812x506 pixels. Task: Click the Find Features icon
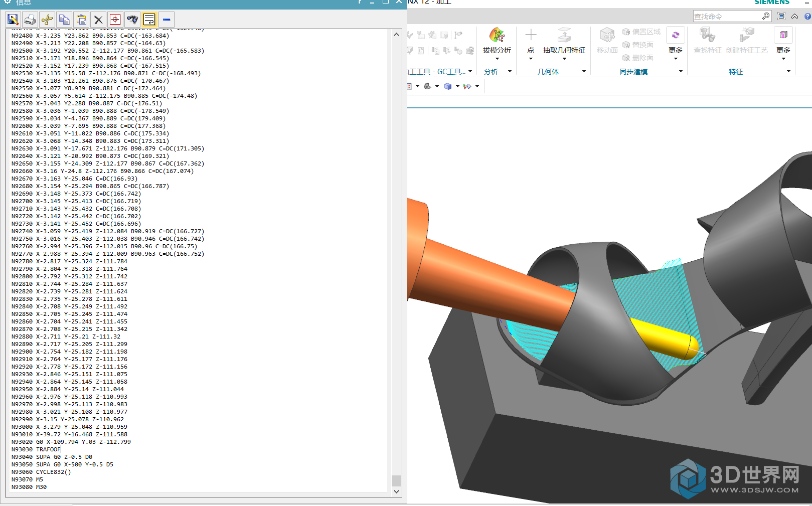click(707, 35)
